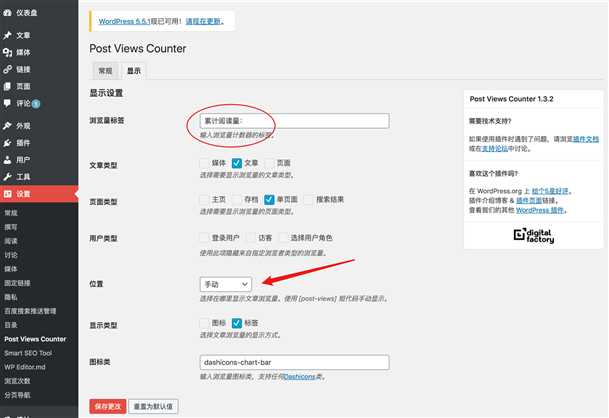Click the 插件 plug icon in sidebar
Image resolution: width=609 pixels, height=418 pixels.
tap(7, 143)
